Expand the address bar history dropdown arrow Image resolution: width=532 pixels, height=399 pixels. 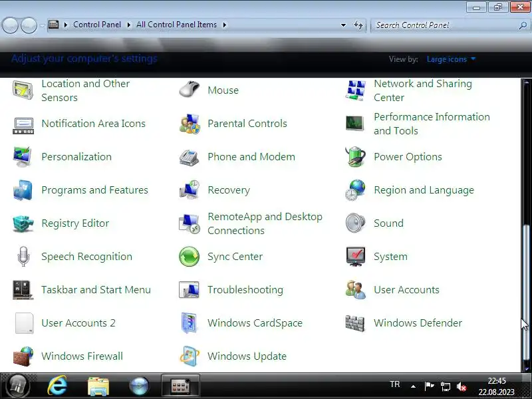tap(343, 25)
